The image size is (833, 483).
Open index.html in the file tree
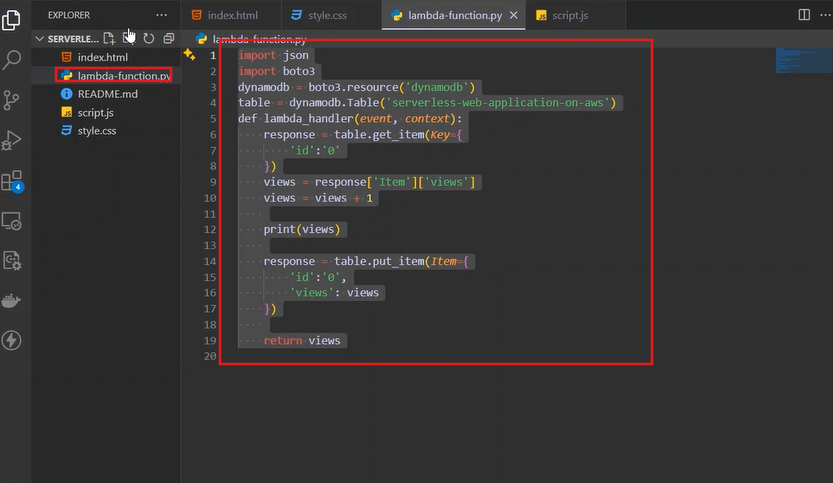click(x=106, y=57)
